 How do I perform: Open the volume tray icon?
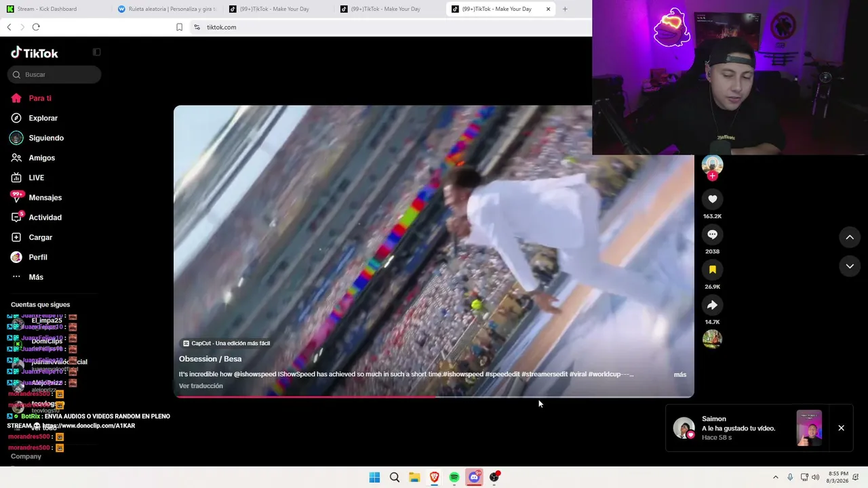[x=815, y=477]
